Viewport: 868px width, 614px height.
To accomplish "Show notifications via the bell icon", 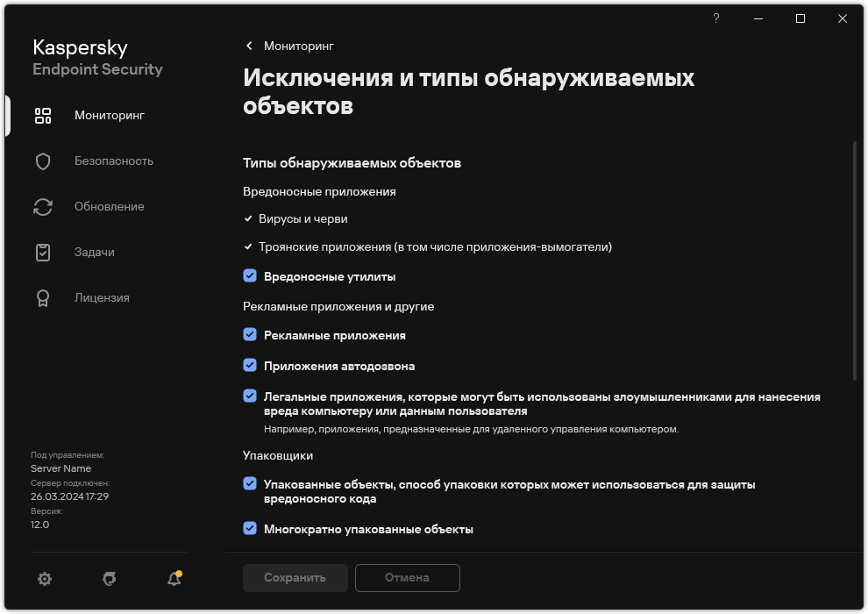I will coord(173,580).
